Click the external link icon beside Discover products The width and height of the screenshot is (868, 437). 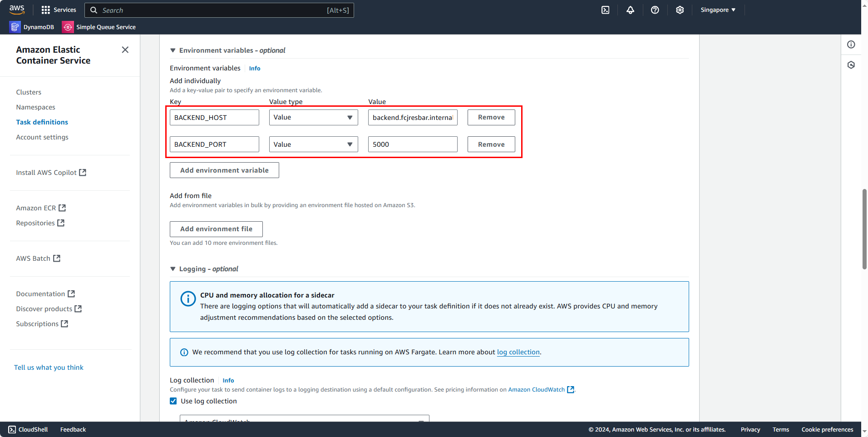(78, 309)
